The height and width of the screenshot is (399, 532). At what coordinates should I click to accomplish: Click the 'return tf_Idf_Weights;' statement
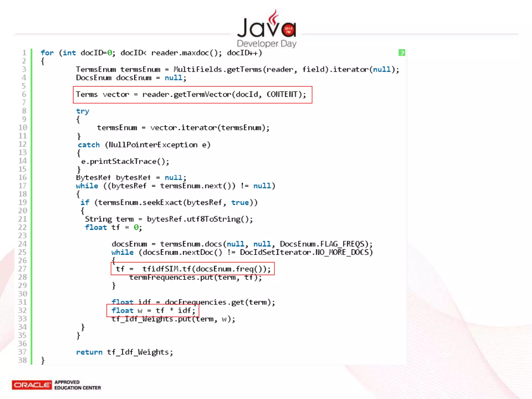(x=124, y=352)
